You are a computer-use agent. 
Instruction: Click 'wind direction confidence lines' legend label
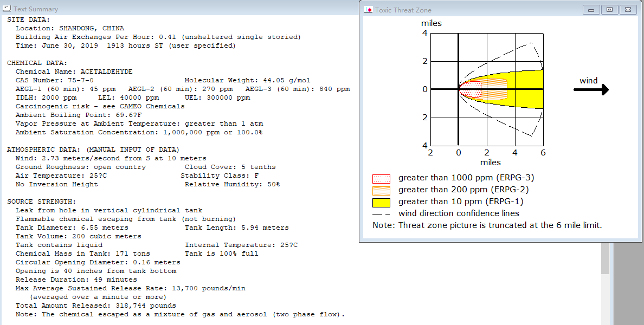click(x=459, y=213)
